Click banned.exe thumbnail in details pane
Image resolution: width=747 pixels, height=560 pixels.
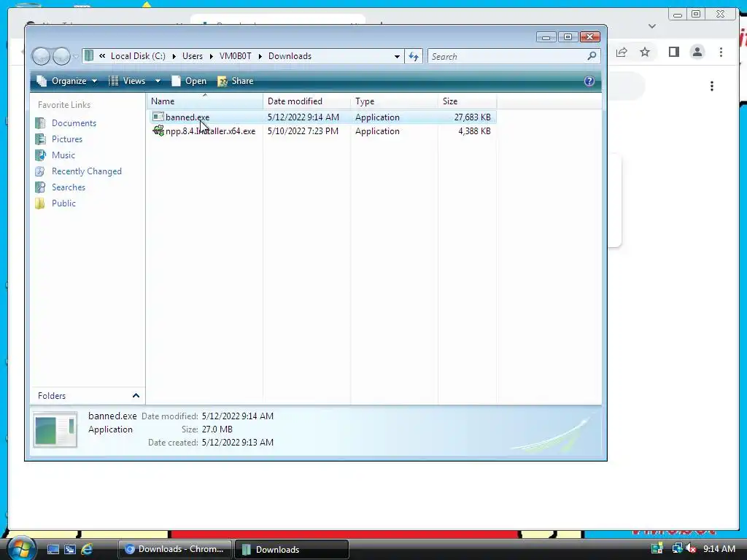[55, 429]
